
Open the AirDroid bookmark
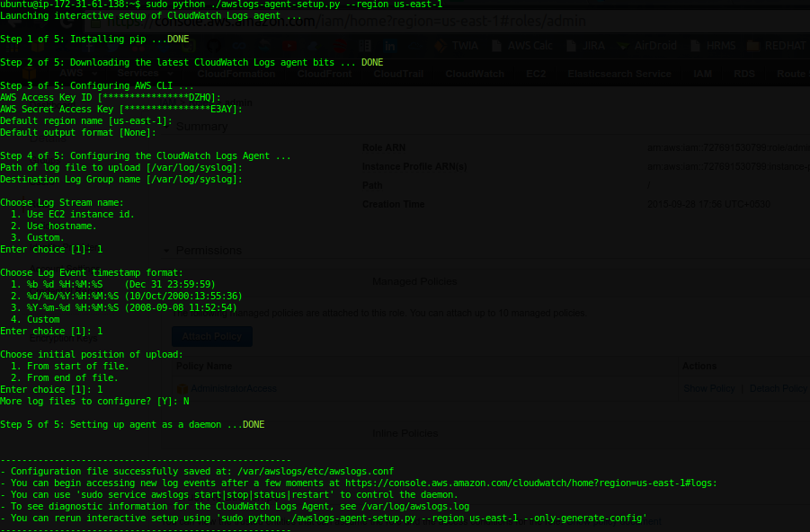(647, 46)
